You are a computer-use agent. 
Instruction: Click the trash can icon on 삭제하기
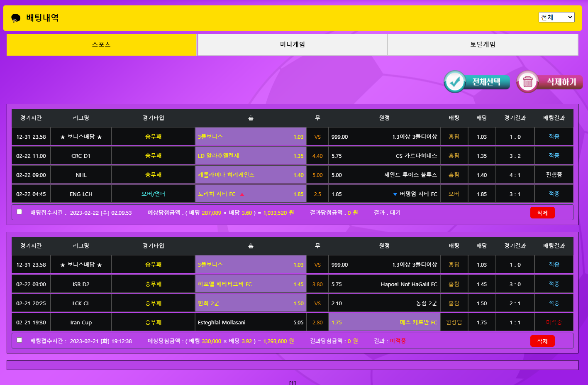(527, 82)
